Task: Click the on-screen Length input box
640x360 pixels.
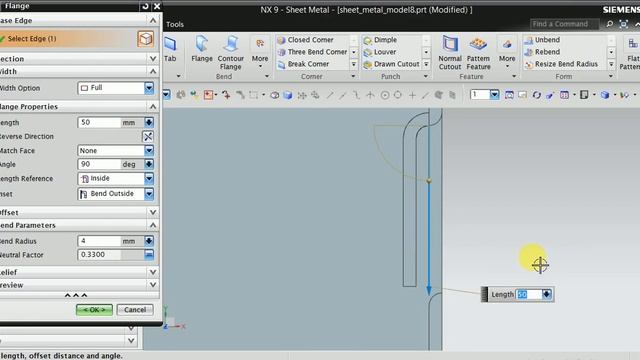Action: tap(529, 294)
